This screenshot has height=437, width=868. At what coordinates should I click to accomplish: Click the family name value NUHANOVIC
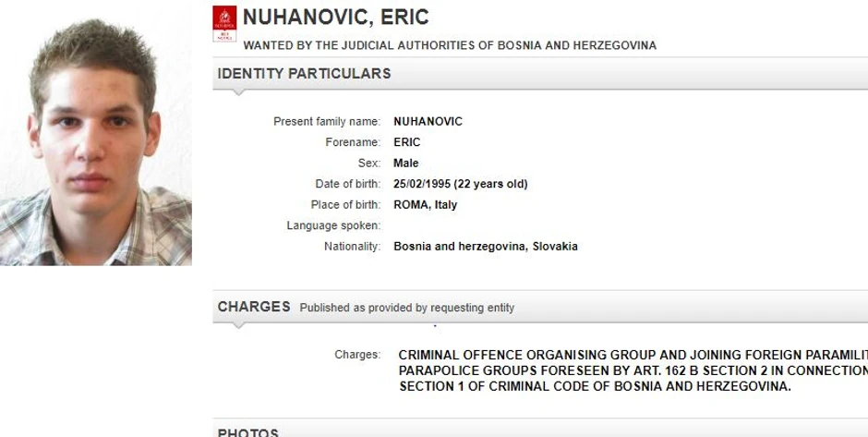click(428, 122)
